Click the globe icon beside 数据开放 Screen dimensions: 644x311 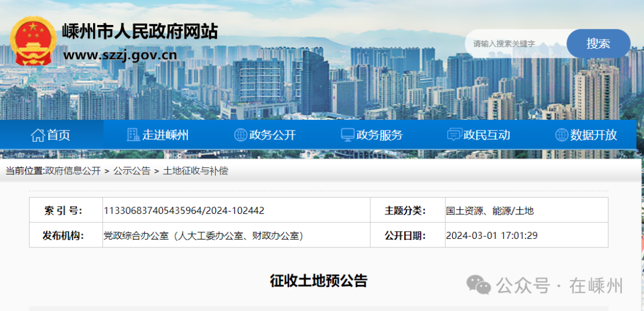(x=562, y=135)
